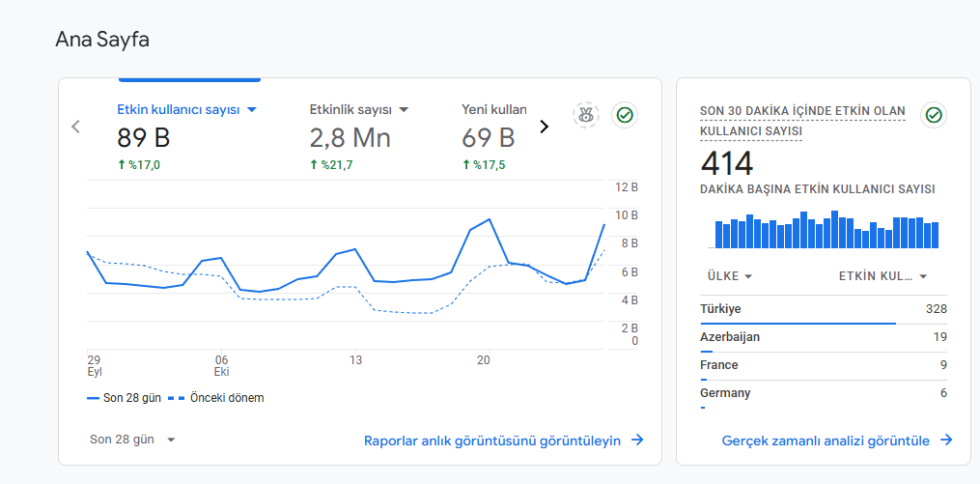The image size is (980, 484).
Task: Click the green checkmark icon on the realtime card
Action: click(x=933, y=115)
